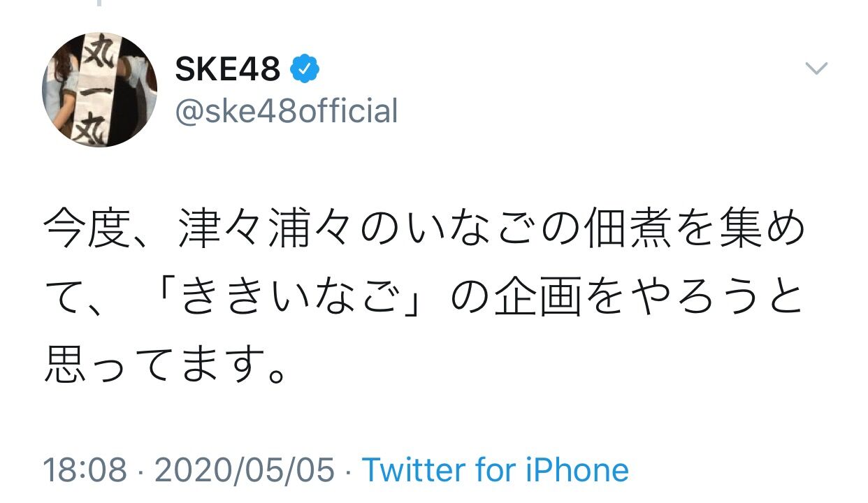The image size is (868, 503).
Task: Visit the @ske48official handle
Action: pos(287,111)
